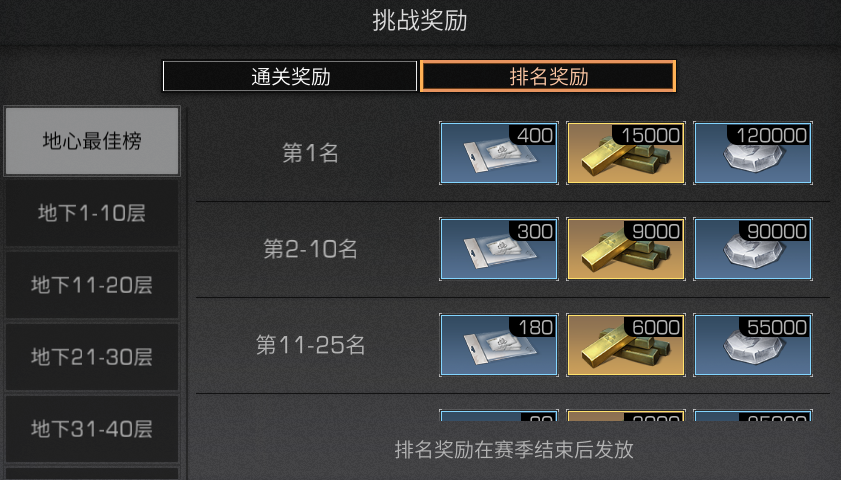Select the 排名奖励 tab
The image size is (841, 480).
[x=548, y=76]
